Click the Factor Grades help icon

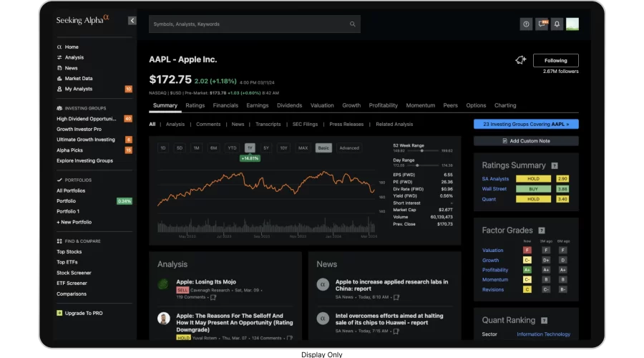click(542, 231)
